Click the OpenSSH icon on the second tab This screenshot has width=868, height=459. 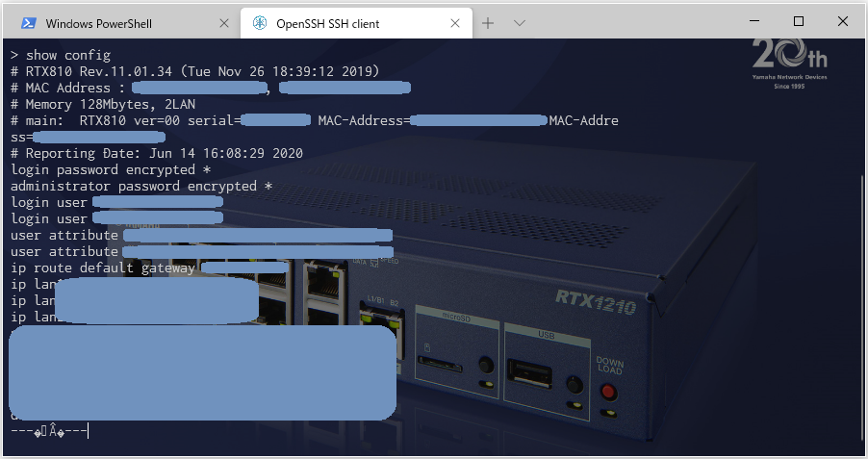pyautogui.click(x=260, y=23)
